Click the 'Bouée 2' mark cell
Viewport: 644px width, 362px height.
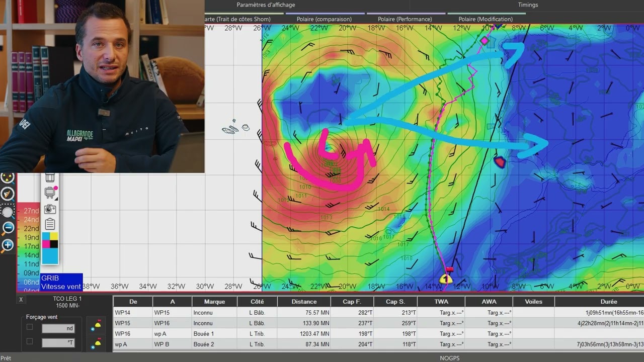coord(214,344)
